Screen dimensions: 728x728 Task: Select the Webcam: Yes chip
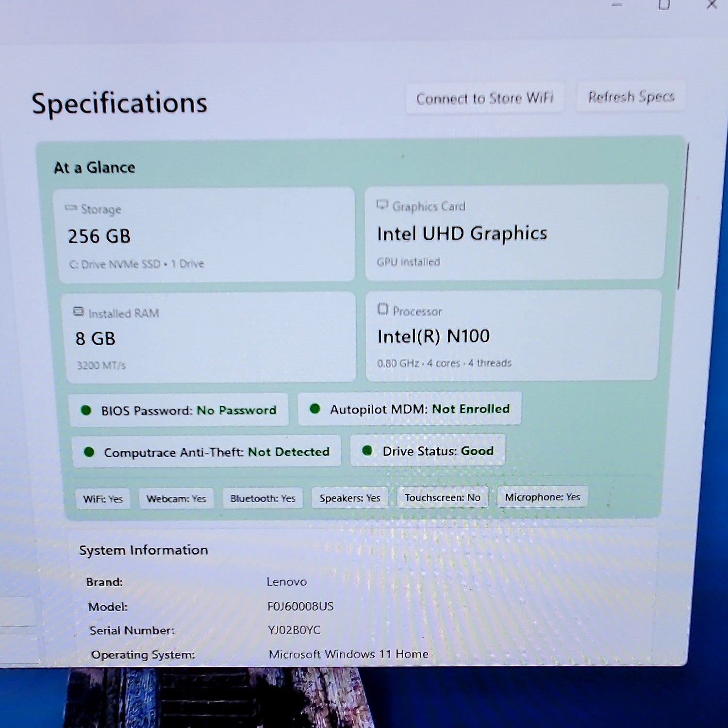tap(176, 498)
